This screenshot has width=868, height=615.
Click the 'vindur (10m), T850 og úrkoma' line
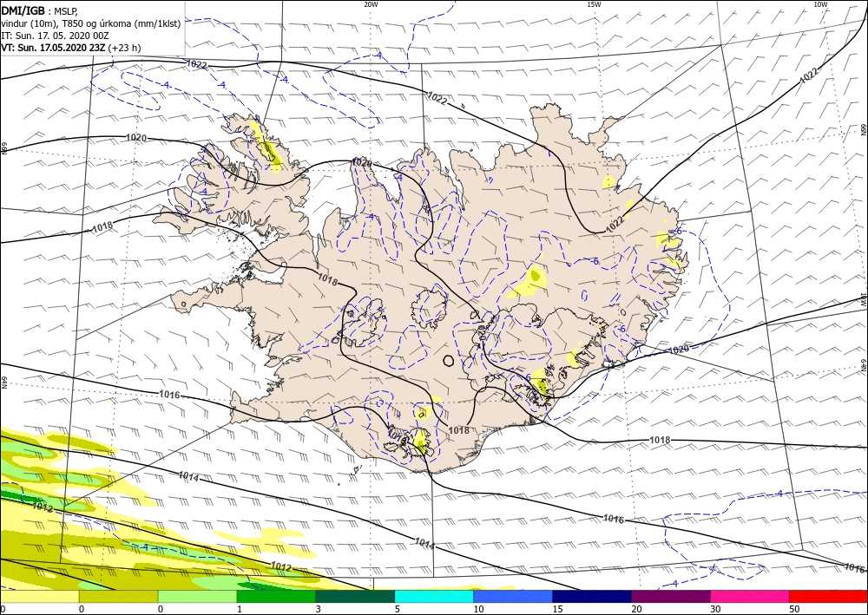point(91,23)
